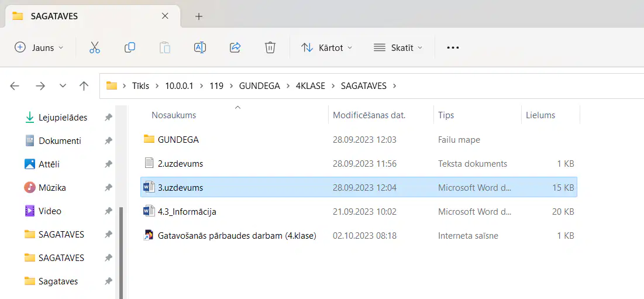Click the Cut scissors icon

click(x=94, y=47)
